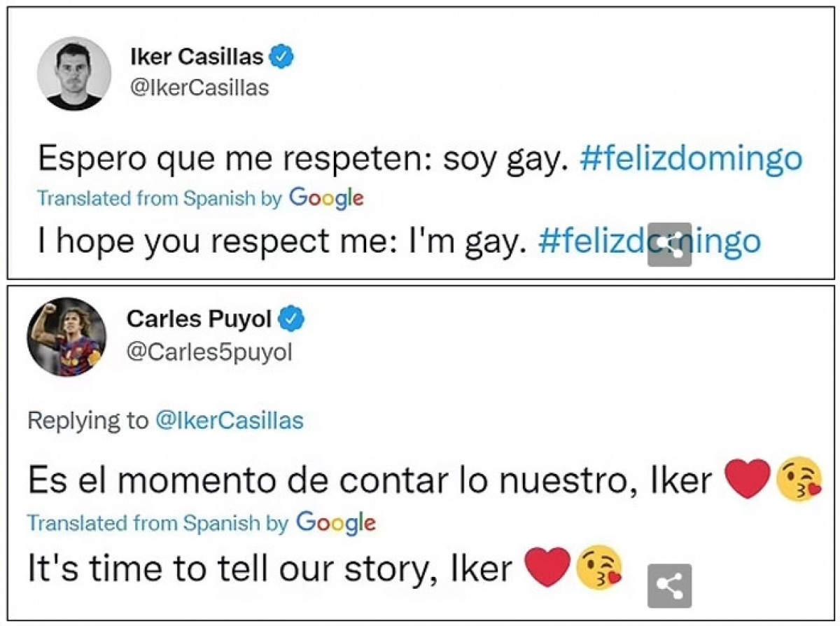Open Iker Casillas's profile picture
The image size is (840, 626).
point(73,73)
